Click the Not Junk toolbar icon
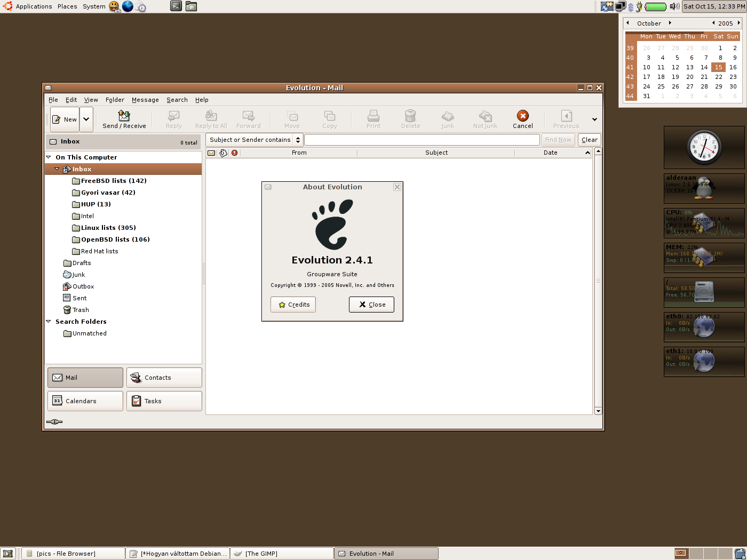 [x=485, y=116]
